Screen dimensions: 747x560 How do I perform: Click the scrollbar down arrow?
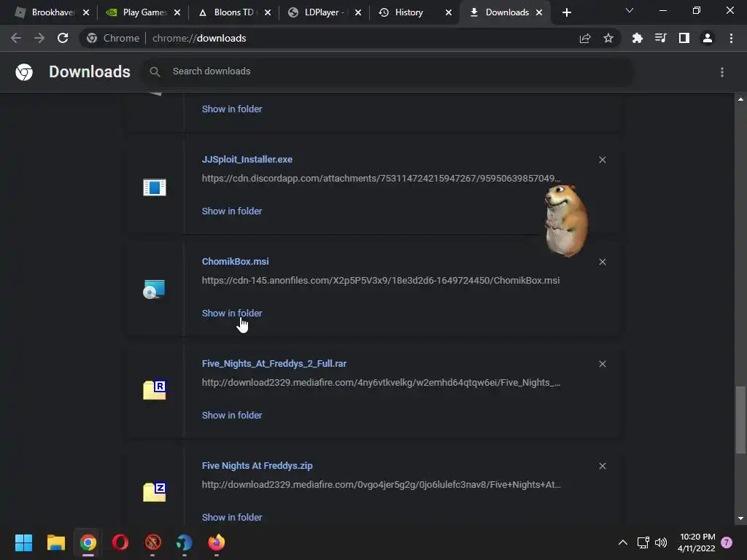point(740,518)
